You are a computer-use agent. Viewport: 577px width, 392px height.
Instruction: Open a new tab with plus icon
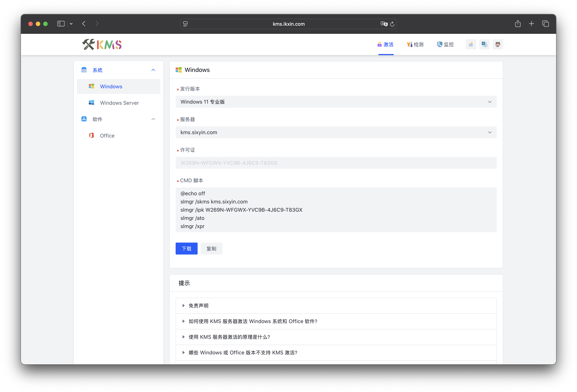point(532,24)
